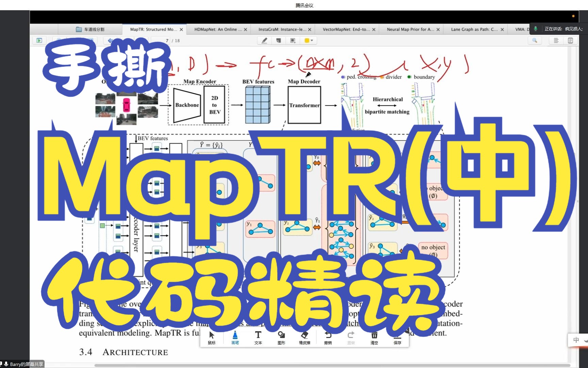The height and width of the screenshot is (368, 588).
Task: Select the 文本 (text) annotation tool
Action: click(258, 338)
